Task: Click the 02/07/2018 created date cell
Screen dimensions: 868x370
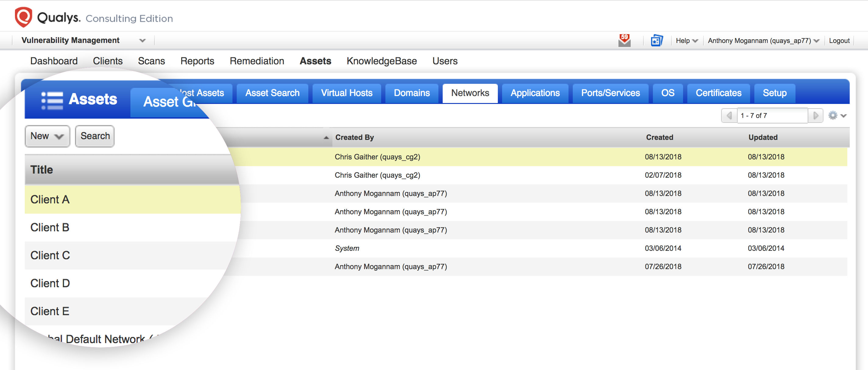Action: point(663,175)
